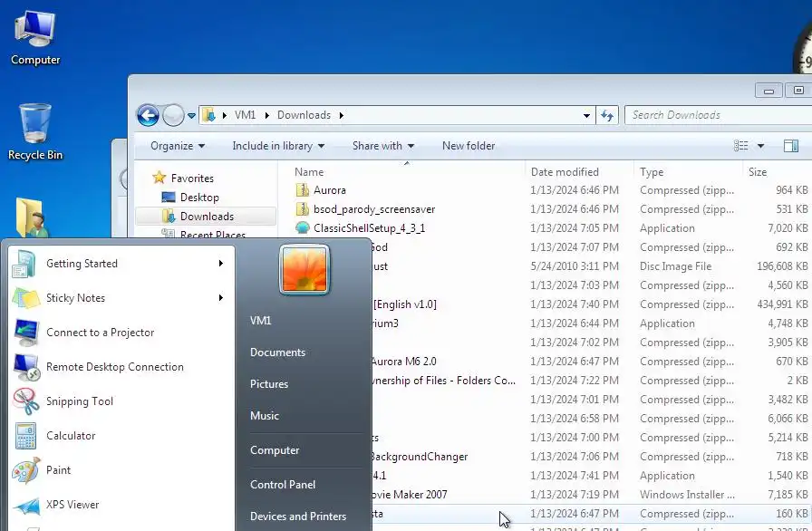The height and width of the screenshot is (531, 812).
Task: Open recent pages dropdown next to Forward
Action: [x=191, y=115]
